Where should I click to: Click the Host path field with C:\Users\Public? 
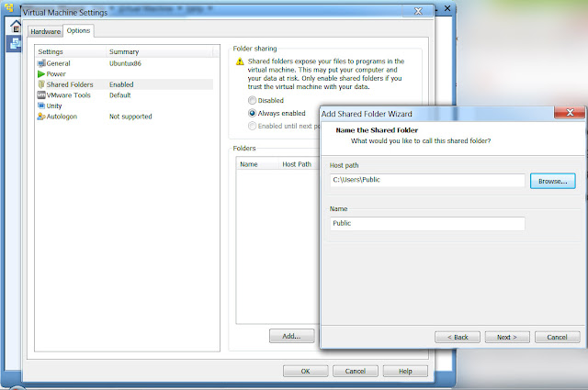click(427, 180)
